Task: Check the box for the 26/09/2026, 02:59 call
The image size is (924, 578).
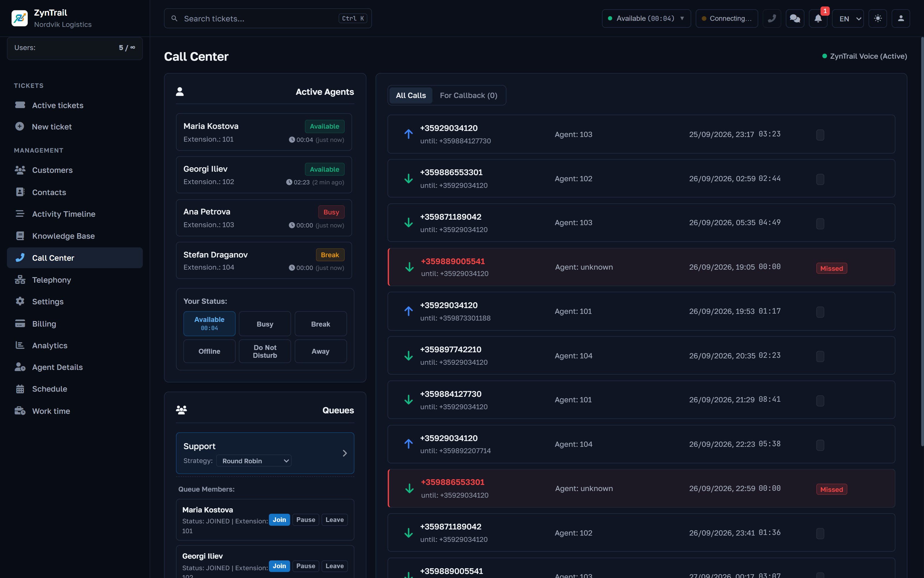Action: [820, 179]
